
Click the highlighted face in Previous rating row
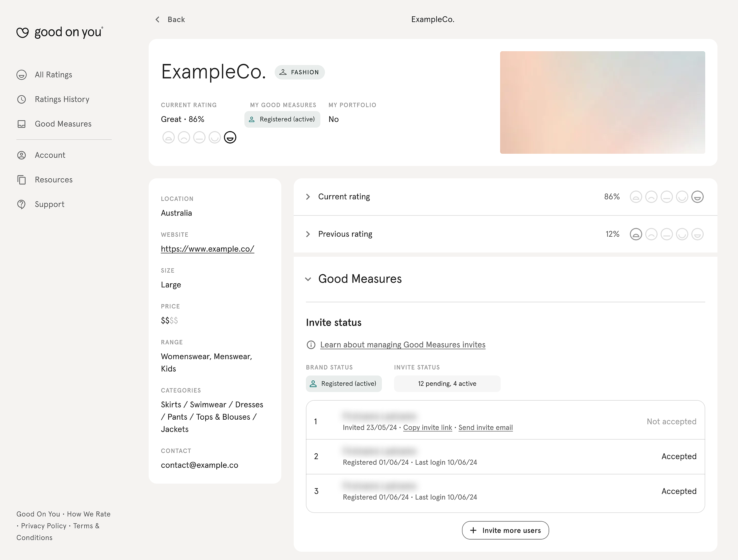point(636,234)
